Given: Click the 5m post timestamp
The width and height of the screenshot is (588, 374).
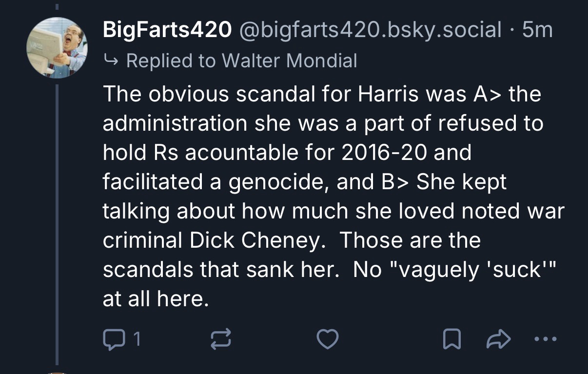Looking at the screenshot, I should click(537, 30).
